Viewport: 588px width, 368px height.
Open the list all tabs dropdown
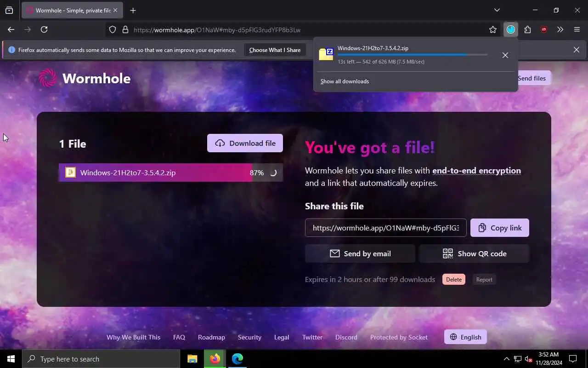tap(497, 10)
